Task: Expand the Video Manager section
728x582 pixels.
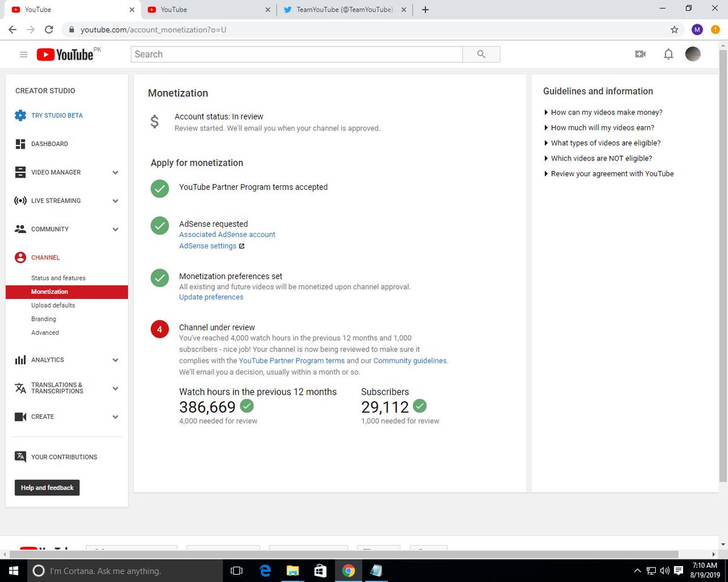Action: [x=115, y=173]
